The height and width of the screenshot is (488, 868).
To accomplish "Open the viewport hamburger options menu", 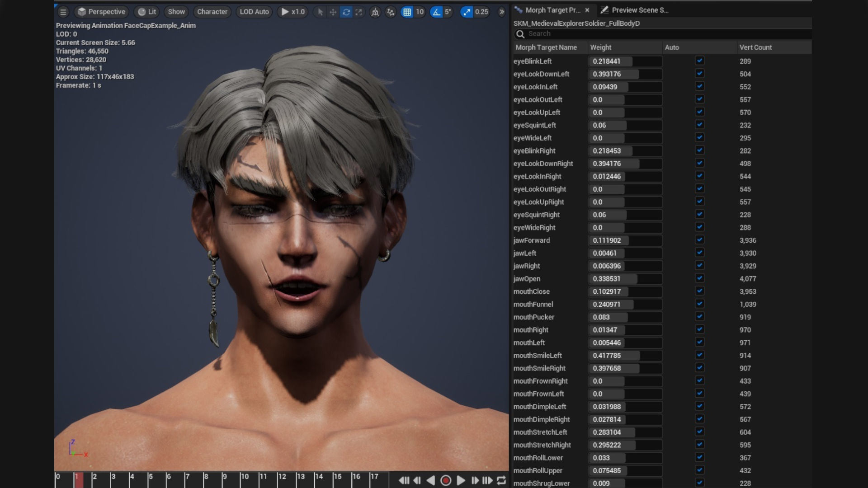I will click(x=63, y=12).
